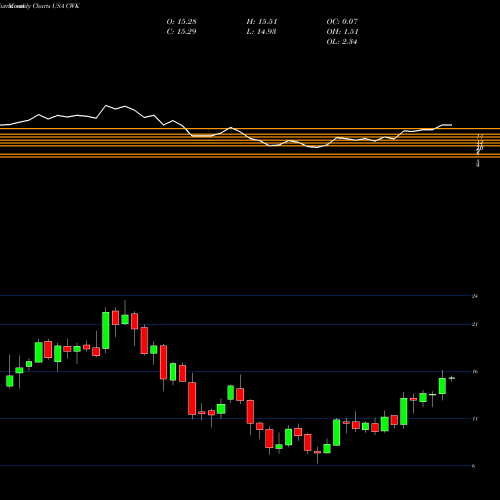Select the low value "L: 14.93"
500x500 pixels.
261,32
